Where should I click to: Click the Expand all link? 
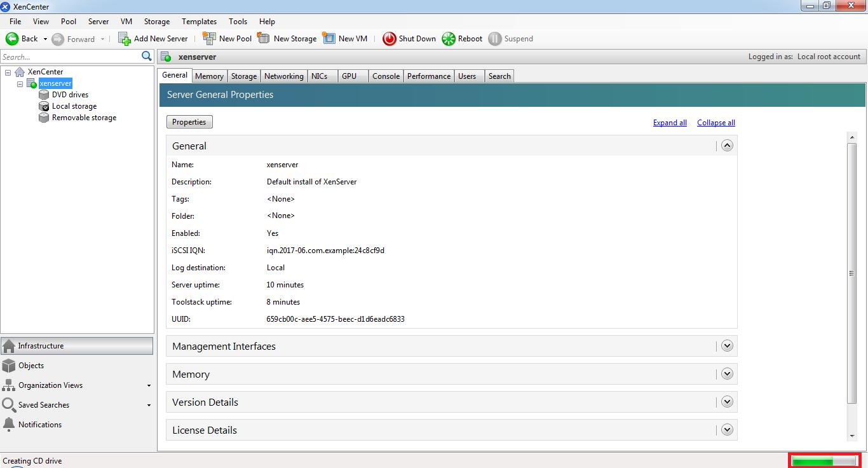[x=670, y=123]
